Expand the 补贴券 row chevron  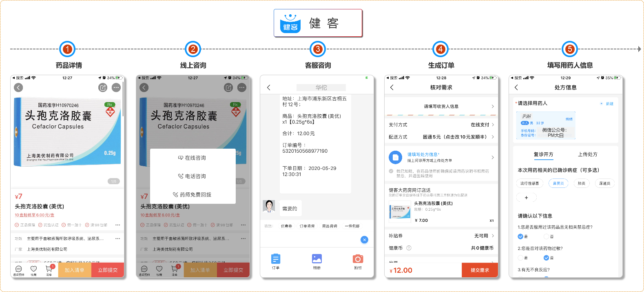493,236
